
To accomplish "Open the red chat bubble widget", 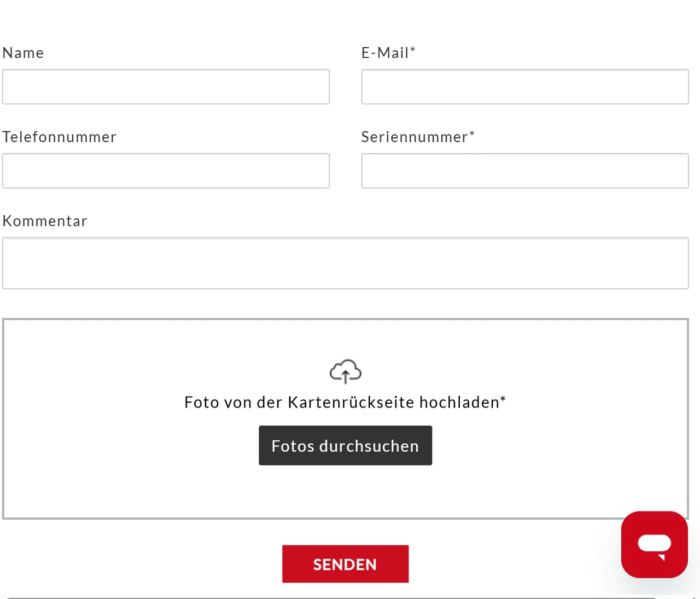I will 654,544.
